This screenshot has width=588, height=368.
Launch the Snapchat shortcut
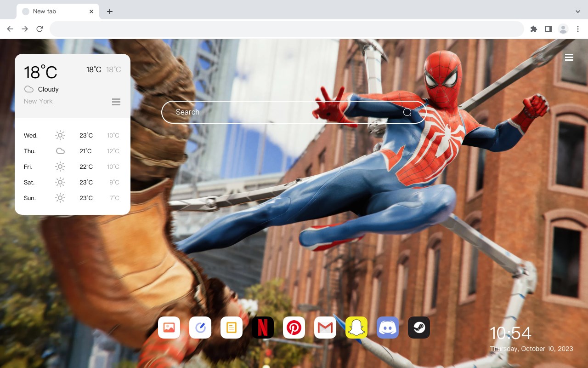coord(356,328)
